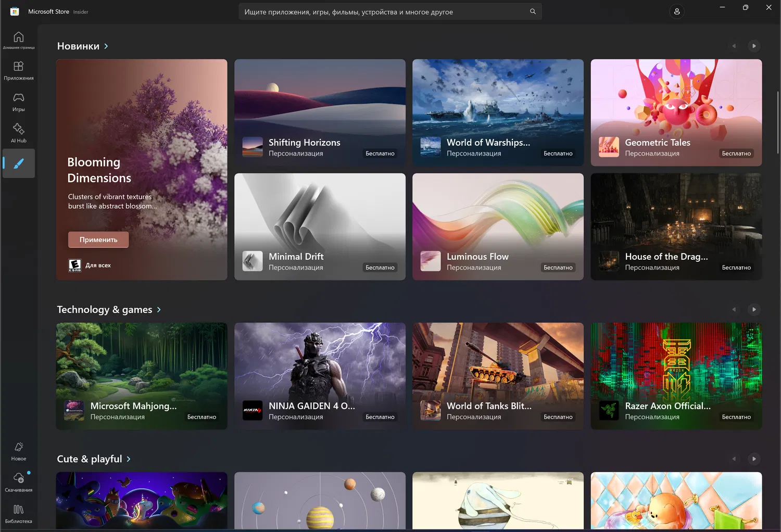
Task: Click the ESRB rating icon
Action: coord(75,265)
